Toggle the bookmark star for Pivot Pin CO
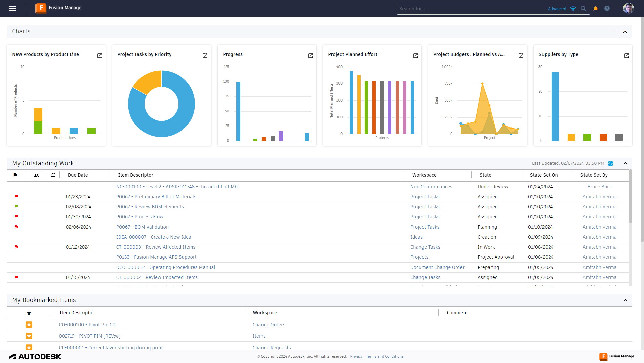This screenshot has width=644, height=363. coord(29,325)
